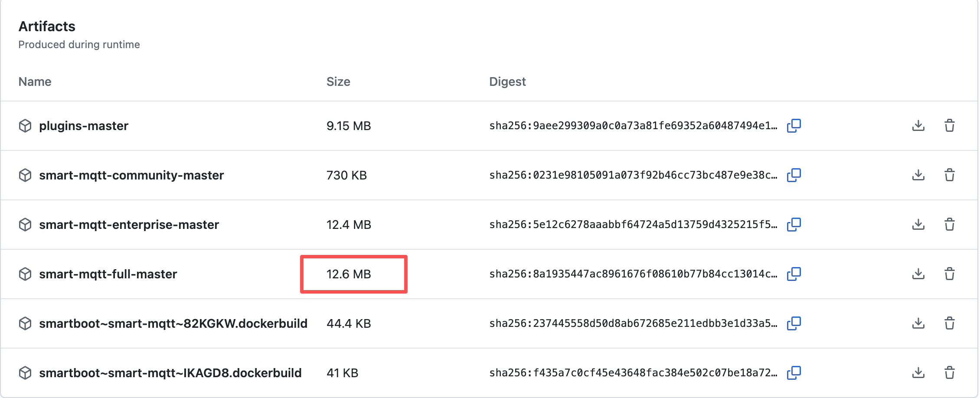
Task: Open smart-mqtt-community-master artifact link
Action: (131, 175)
